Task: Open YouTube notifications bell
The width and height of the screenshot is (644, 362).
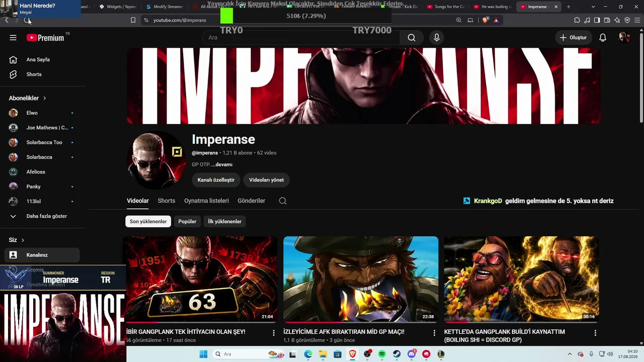Action: point(603,38)
